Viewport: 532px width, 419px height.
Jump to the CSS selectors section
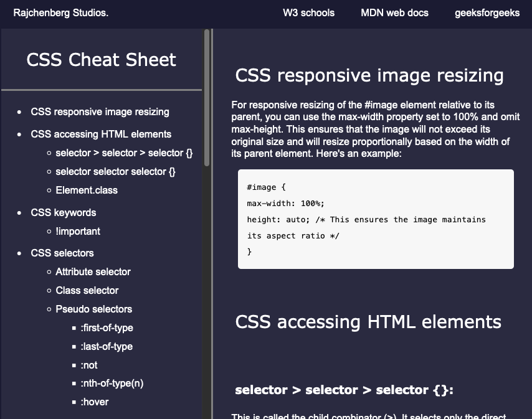coord(62,253)
